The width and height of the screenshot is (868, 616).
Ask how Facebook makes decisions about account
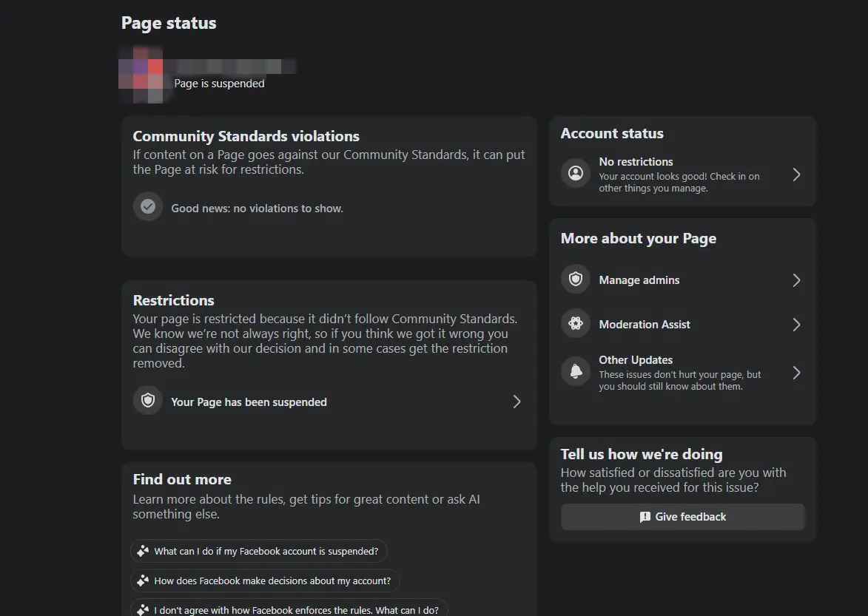(x=265, y=581)
